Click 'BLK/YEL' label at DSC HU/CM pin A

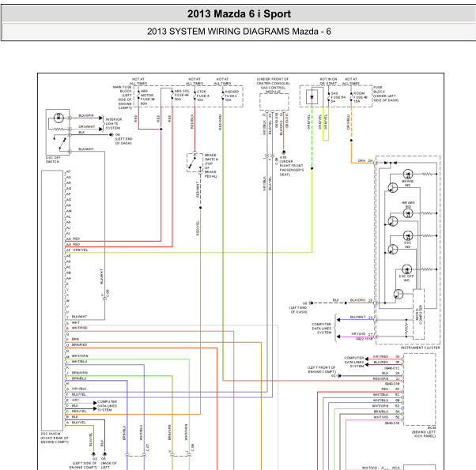[79, 423]
